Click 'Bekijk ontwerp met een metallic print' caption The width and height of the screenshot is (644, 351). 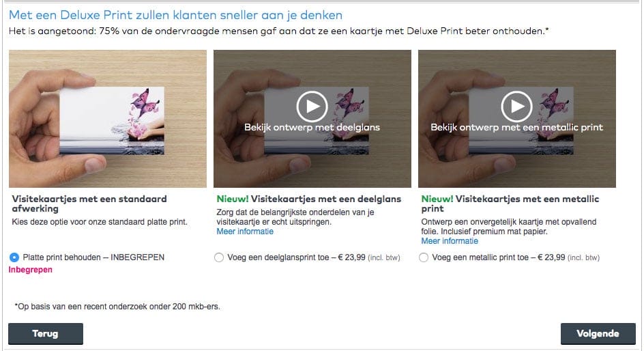[516, 128]
